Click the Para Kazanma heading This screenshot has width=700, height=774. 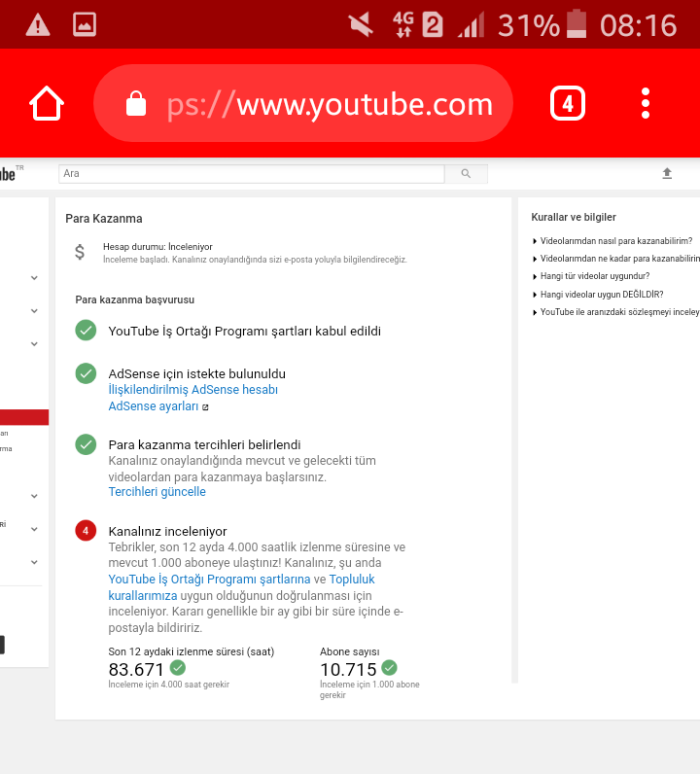coord(104,219)
